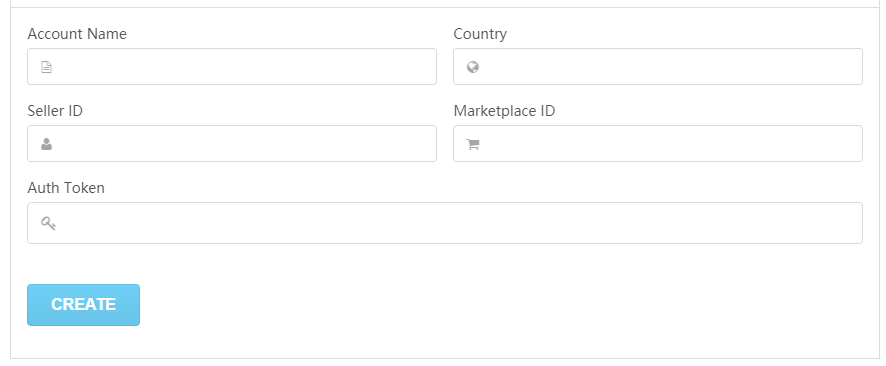
Task: Click the Account Name label
Action: pyautogui.click(x=77, y=34)
